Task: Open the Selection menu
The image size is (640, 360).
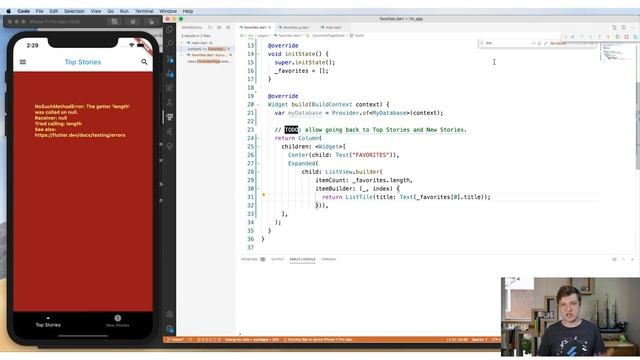Action: [x=74, y=11]
